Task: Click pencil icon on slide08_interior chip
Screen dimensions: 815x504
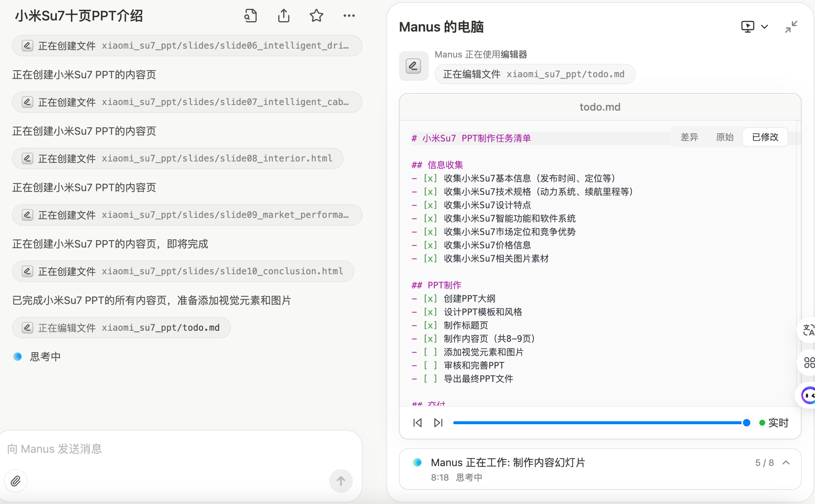Action: coord(27,158)
